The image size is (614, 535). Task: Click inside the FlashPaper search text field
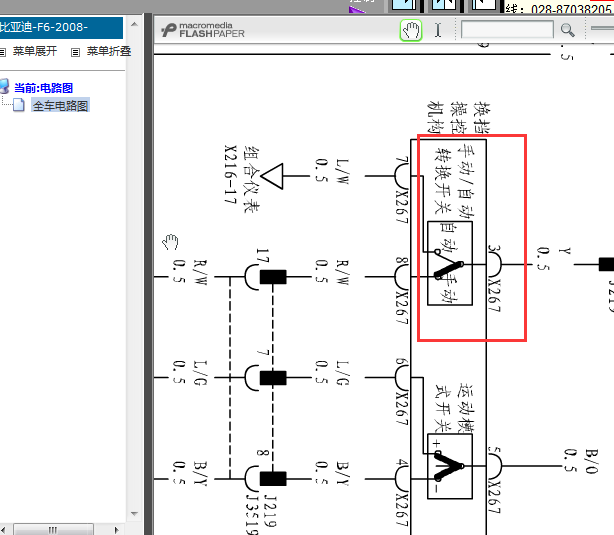507,30
